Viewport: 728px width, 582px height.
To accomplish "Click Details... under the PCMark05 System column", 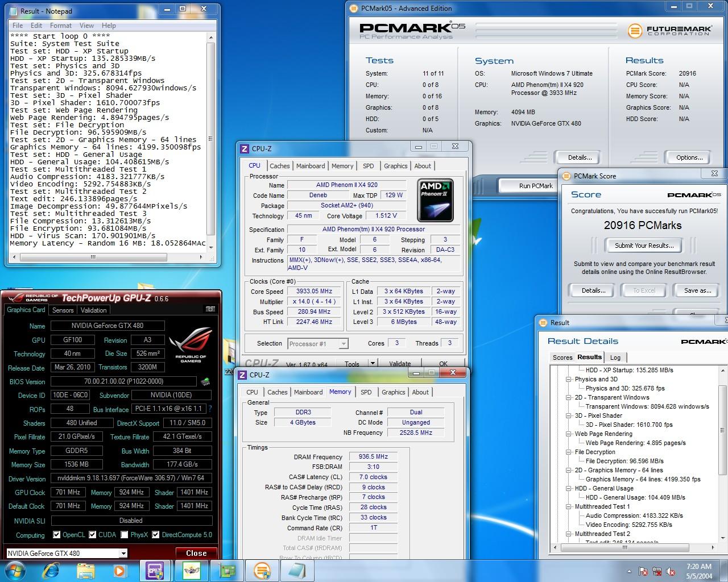I will 580,157.
